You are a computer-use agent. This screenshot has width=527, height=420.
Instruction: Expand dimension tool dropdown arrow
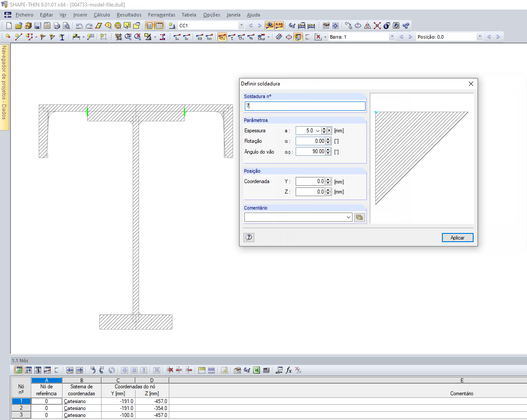pyautogui.click(x=83, y=37)
